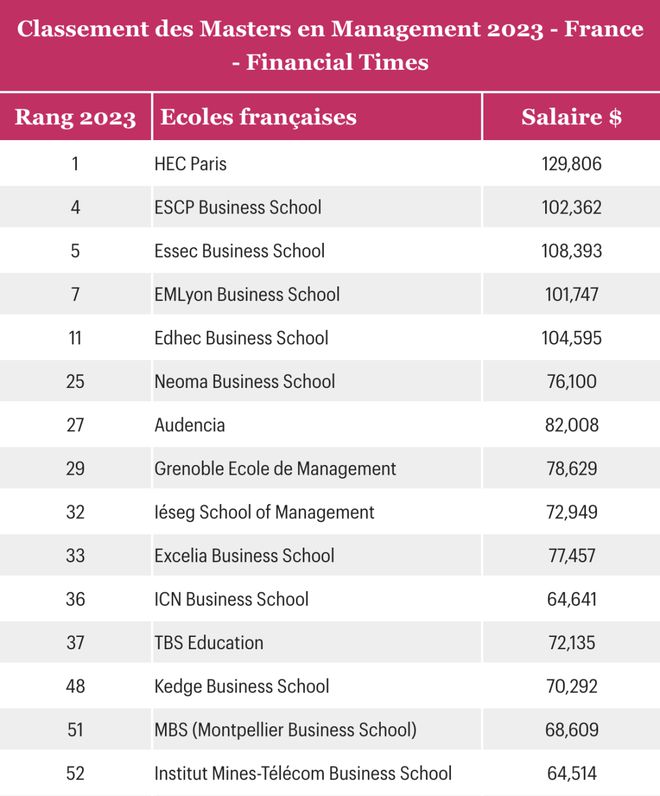Image resolution: width=660 pixels, height=796 pixels.
Task: Click the Excelia Business School name
Action: click(245, 555)
